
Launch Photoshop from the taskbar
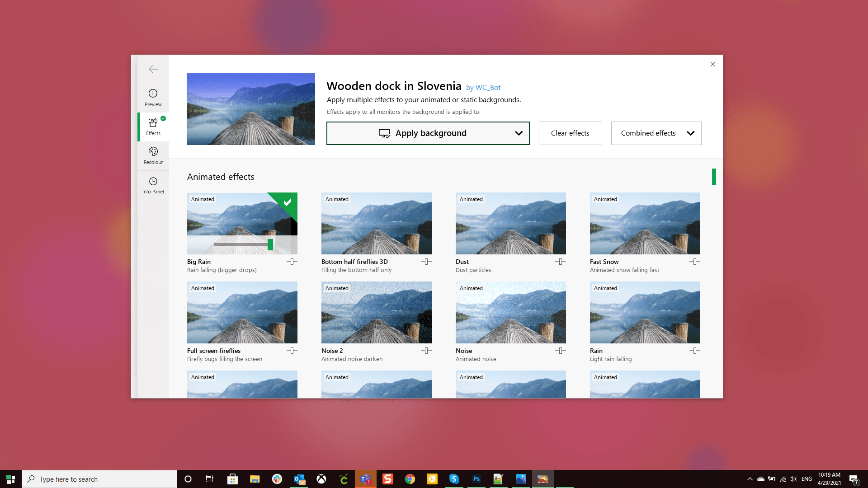click(476, 479)
